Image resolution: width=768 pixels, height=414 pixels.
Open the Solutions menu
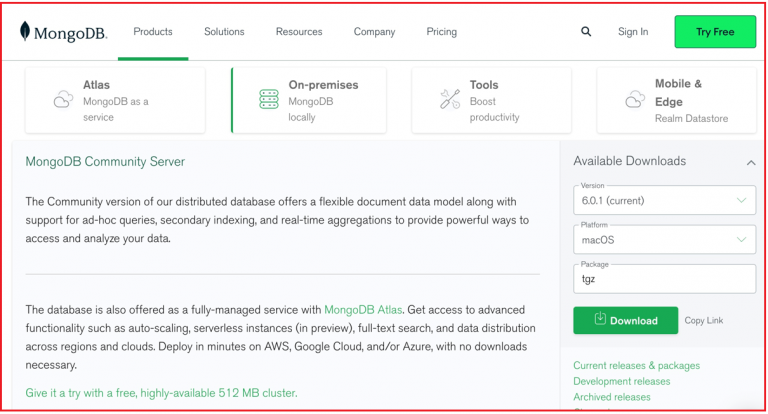pyautogui.click(x=224, y=32)
